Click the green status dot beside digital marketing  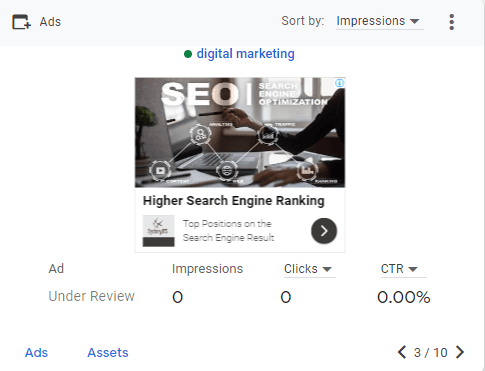(x=188, y=54)
